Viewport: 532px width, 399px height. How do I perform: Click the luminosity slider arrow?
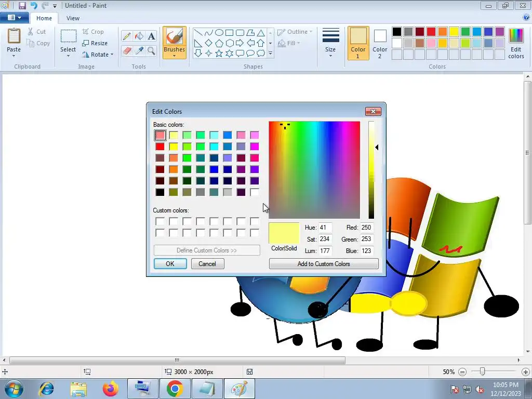coord(377,147)
